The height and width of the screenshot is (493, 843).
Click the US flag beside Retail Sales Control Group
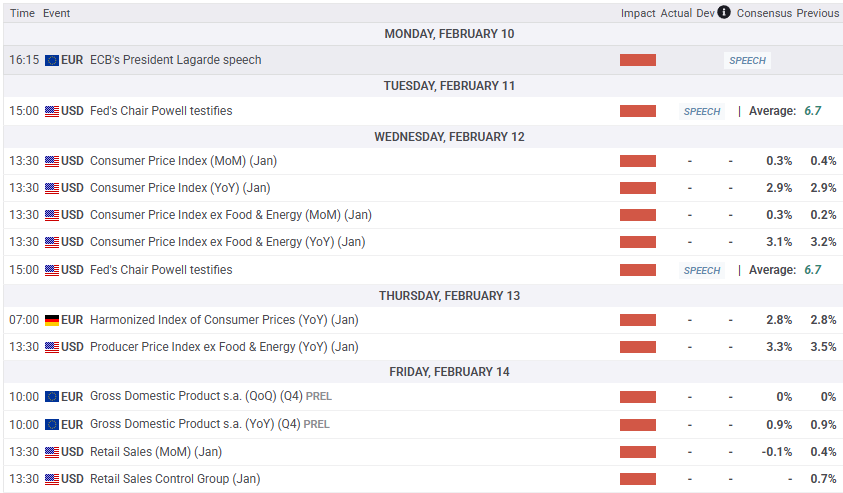(x=52, y=479)
